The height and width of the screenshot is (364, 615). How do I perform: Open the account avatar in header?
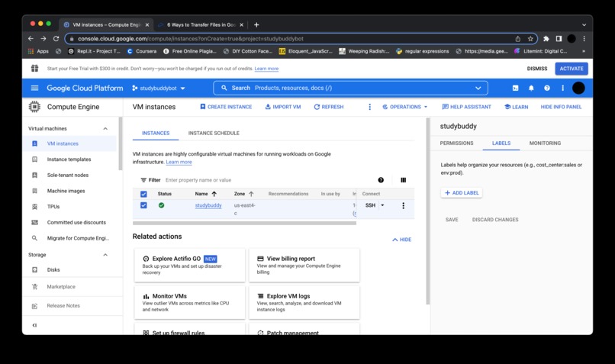[578, 88]
